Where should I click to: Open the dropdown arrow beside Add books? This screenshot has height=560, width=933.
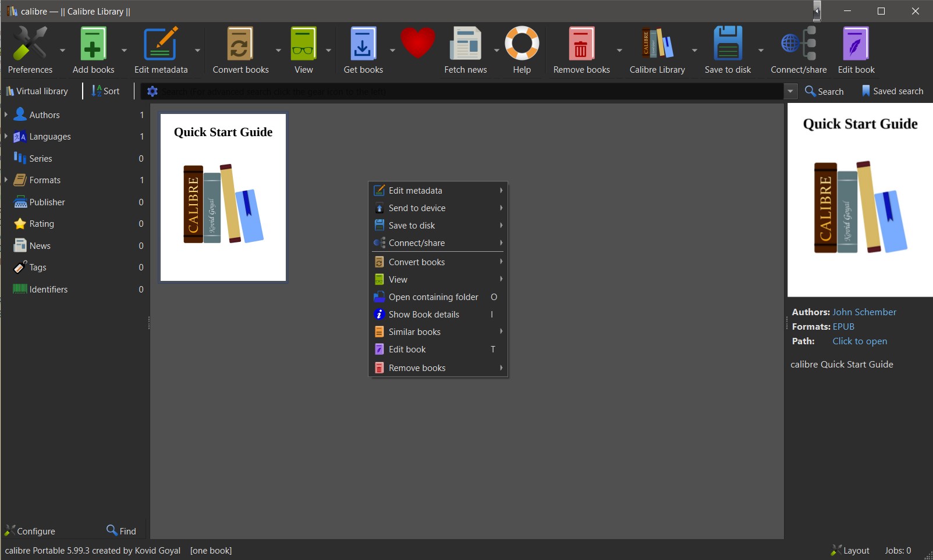tap(124, 51)
